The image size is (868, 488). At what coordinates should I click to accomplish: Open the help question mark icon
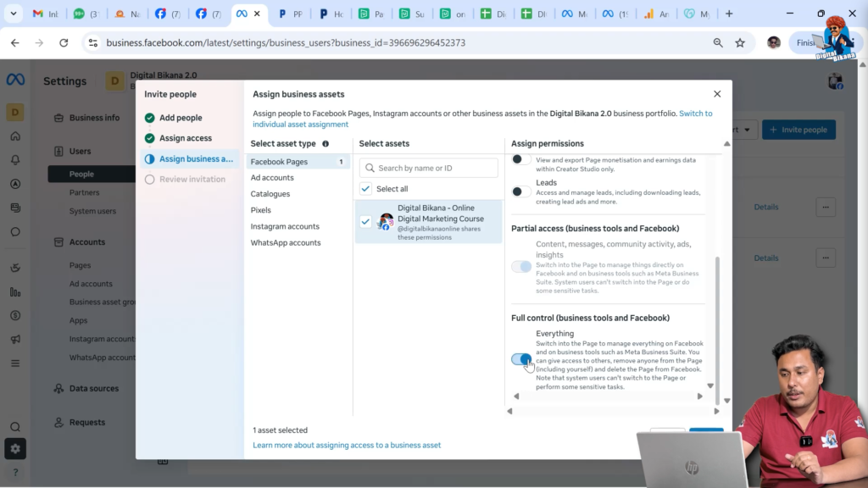coord(15,472)
